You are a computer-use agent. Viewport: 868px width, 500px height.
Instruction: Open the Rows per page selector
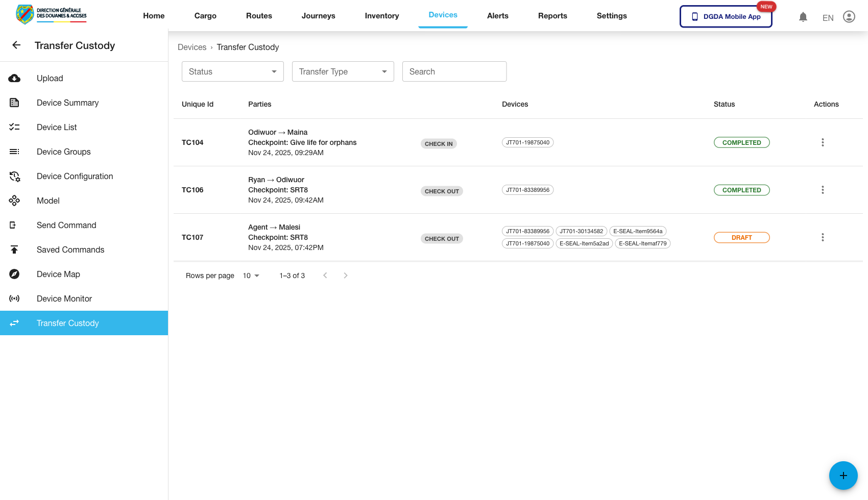250,276
